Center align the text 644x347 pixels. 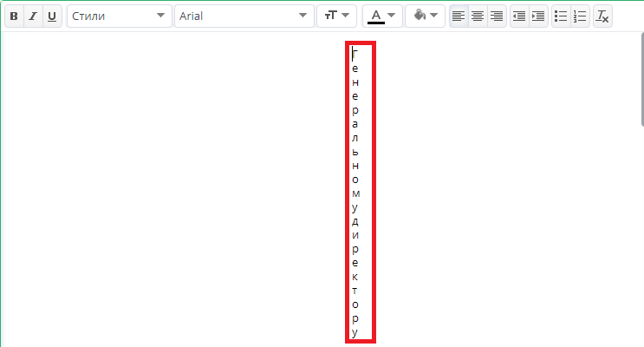(x=478, y=16)
